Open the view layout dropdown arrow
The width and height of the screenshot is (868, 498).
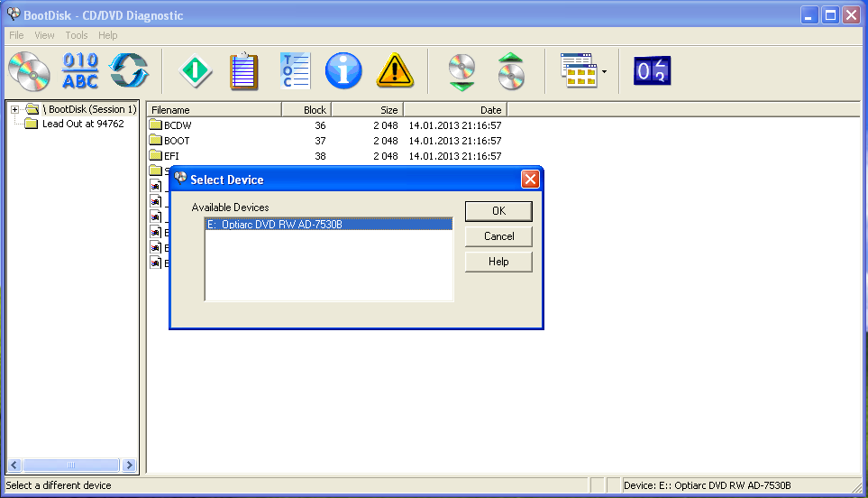pos(604,71)
